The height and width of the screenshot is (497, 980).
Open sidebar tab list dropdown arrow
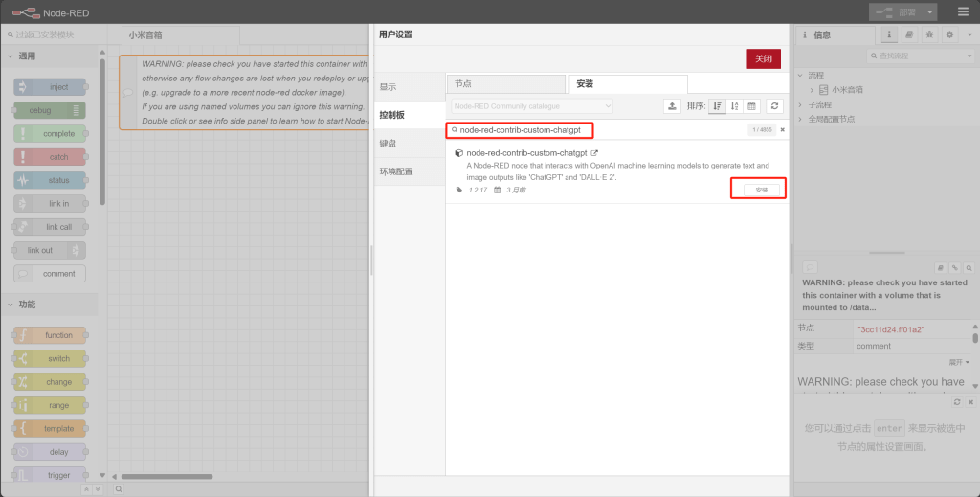(970, 35)
